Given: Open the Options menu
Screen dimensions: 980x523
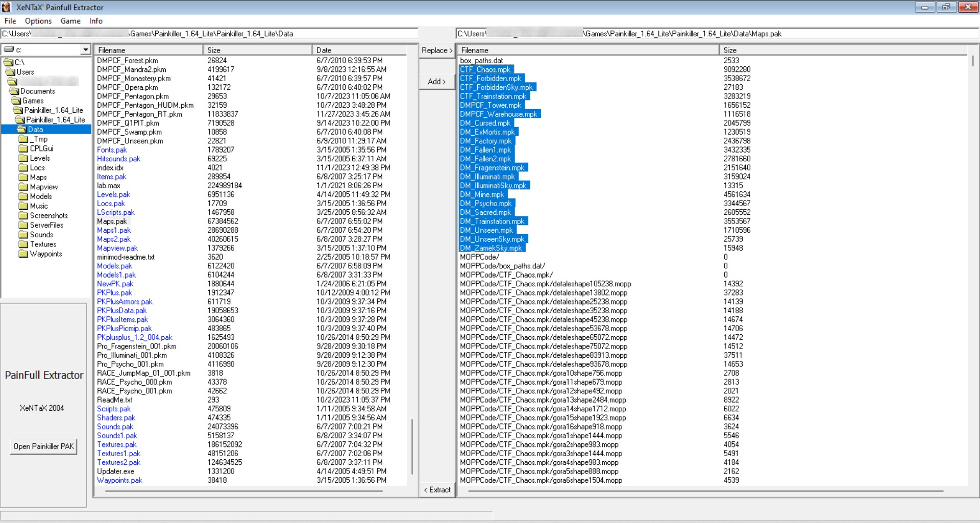Looking at the screenshot, I should pos(38,21).
